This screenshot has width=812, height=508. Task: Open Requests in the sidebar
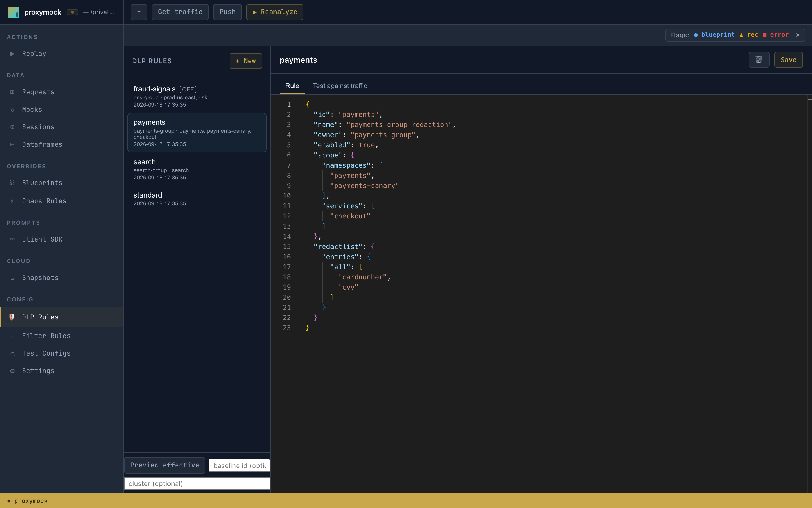[62, 92]
